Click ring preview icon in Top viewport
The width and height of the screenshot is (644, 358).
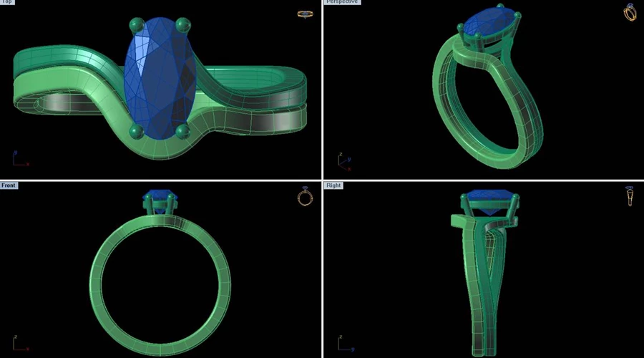click(x=305, y=14)
